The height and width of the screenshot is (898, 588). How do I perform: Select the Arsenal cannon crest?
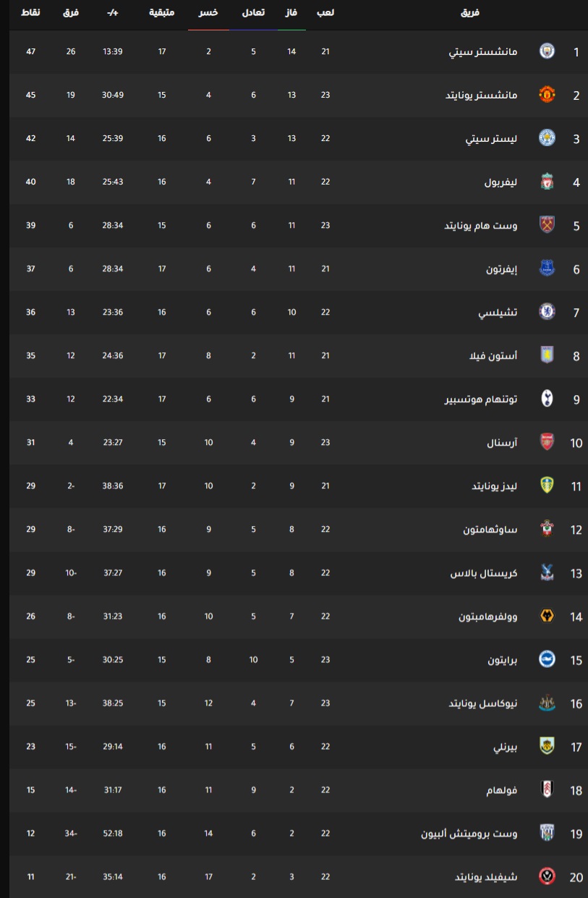point(547,442)
